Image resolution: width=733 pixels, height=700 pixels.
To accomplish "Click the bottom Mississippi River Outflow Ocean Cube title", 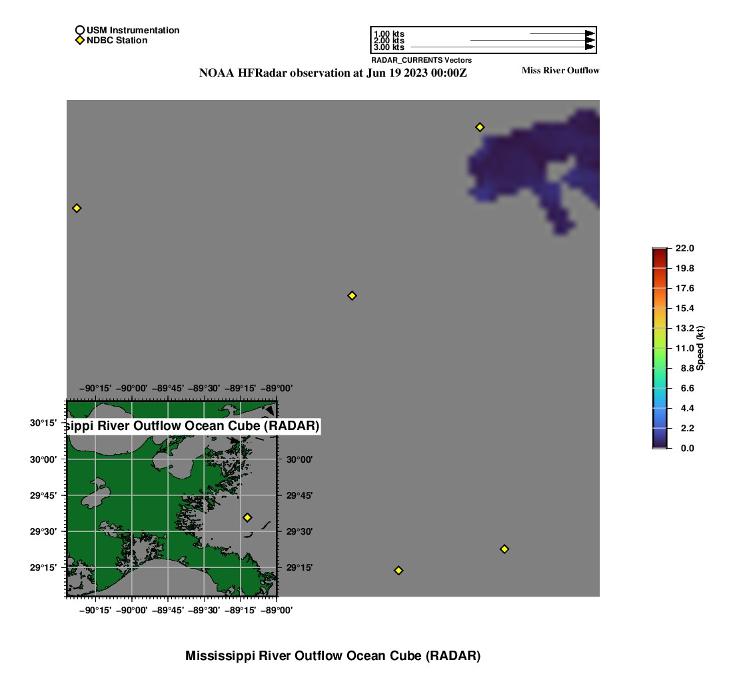I will [x=333, y=655].
